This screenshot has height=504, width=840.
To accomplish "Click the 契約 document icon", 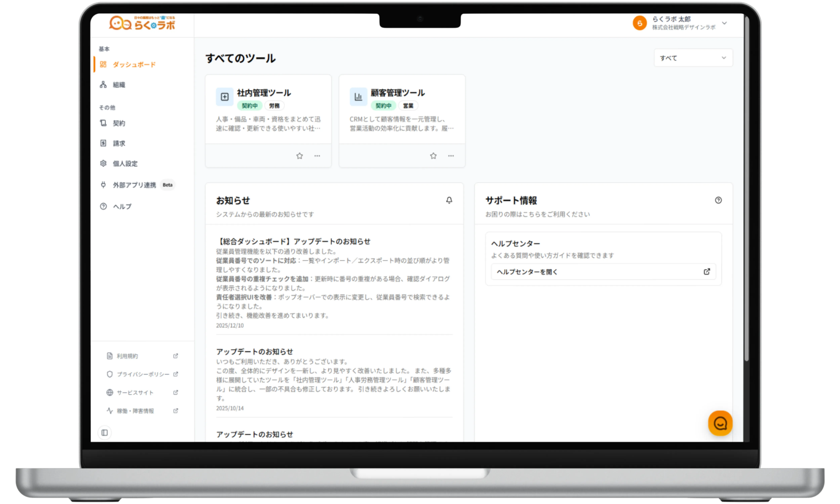I will point(103,123).
